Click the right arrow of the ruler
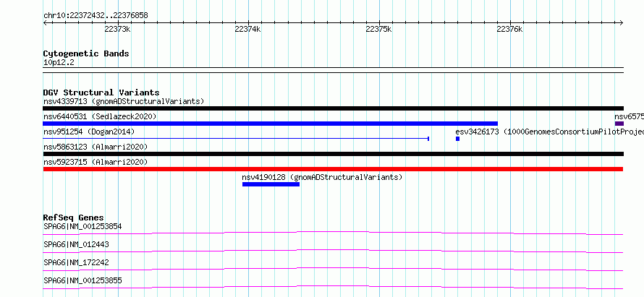The image size is (644, 297). (x=622, y=23)
